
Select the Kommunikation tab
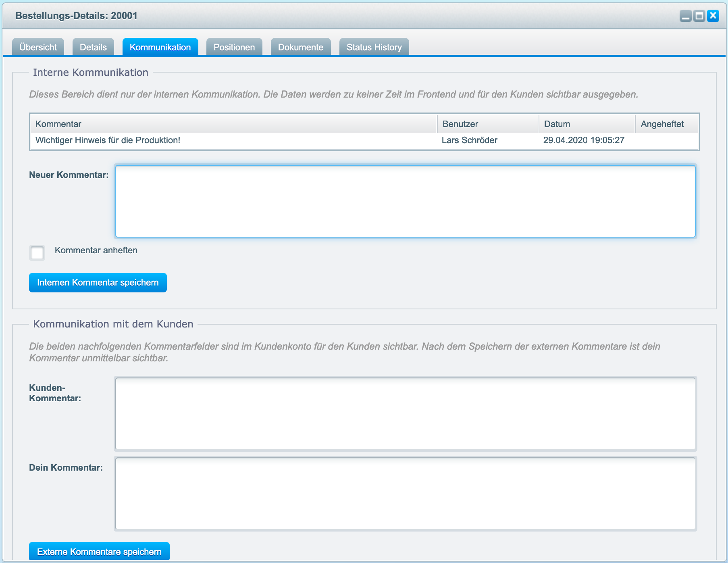[x=160, y=47]
